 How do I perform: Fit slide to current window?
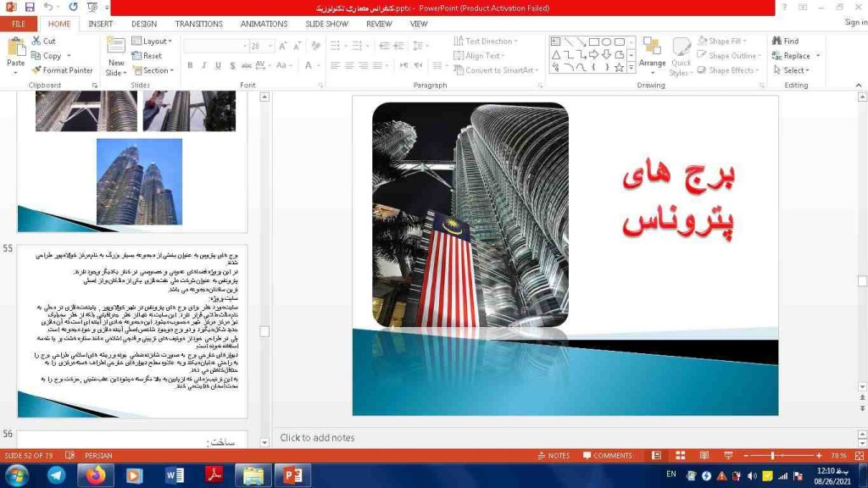(x=860, y=455)
